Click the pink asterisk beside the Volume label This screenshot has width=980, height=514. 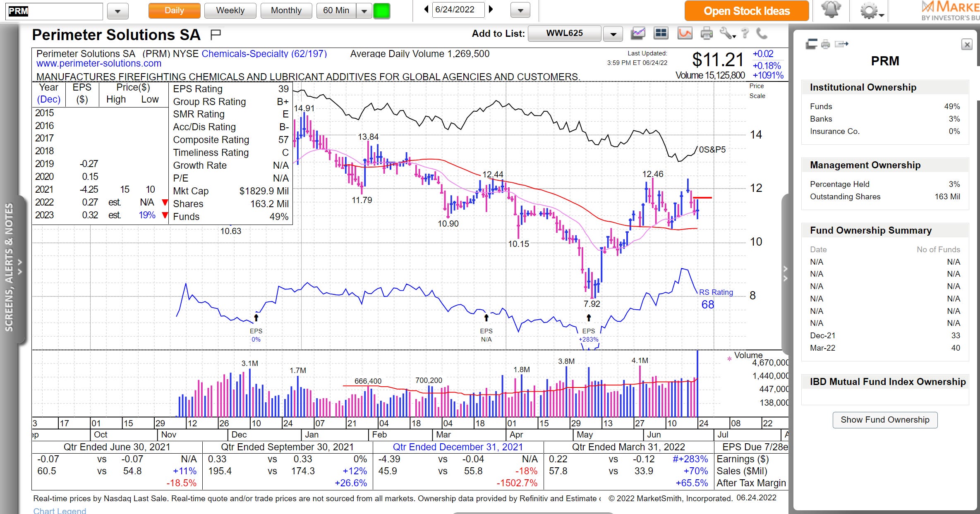tap(729, 359)
